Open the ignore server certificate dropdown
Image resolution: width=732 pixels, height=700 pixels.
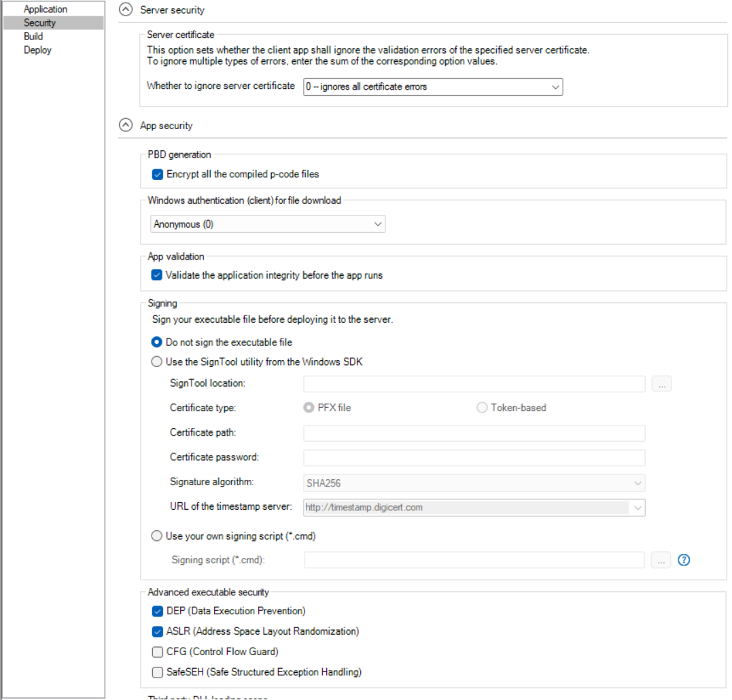432,87
